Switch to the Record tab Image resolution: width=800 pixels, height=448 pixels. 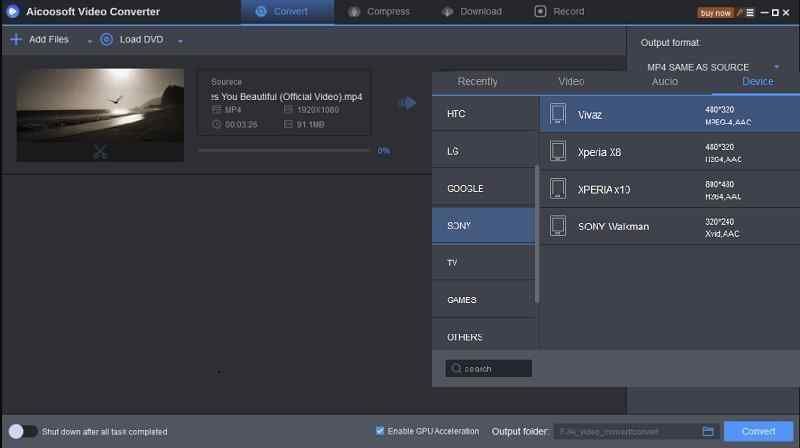click(x=560, y=12)
